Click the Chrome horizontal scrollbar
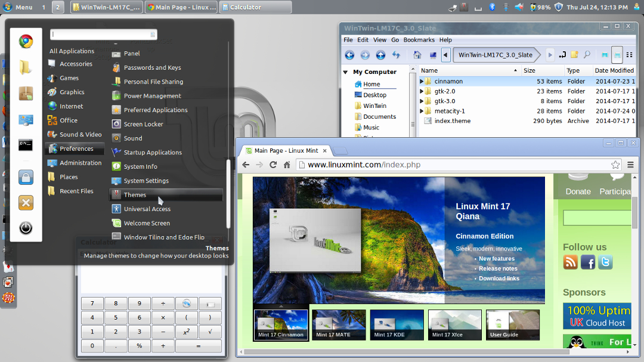The width and height of the screenshot is (644, 362). pos(407,352)
